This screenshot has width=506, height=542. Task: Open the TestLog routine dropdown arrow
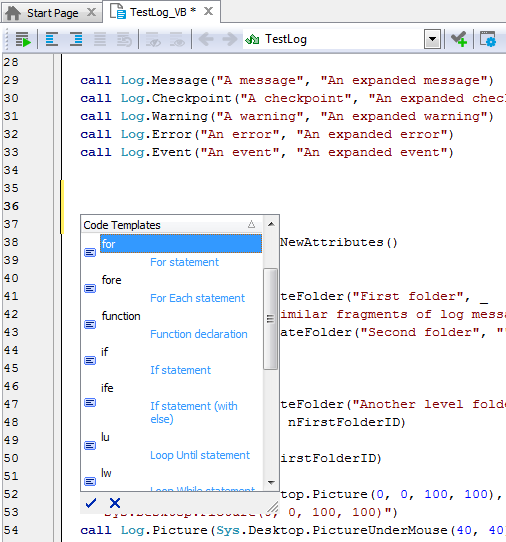[x=432, y=39]
